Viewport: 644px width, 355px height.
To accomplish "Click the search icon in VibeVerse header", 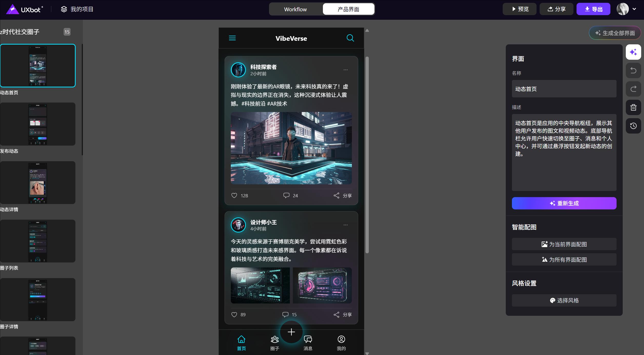I will (x=350, y=38).
